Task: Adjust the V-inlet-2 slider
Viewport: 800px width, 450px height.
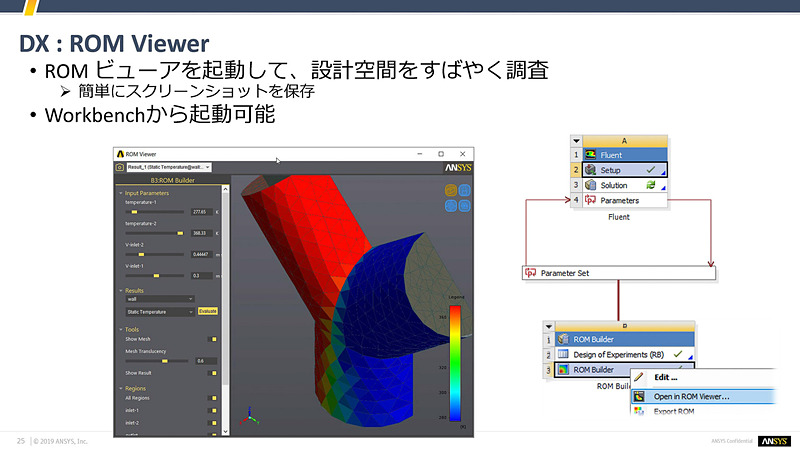Action: pyautogui.click(x=155, y=254)
